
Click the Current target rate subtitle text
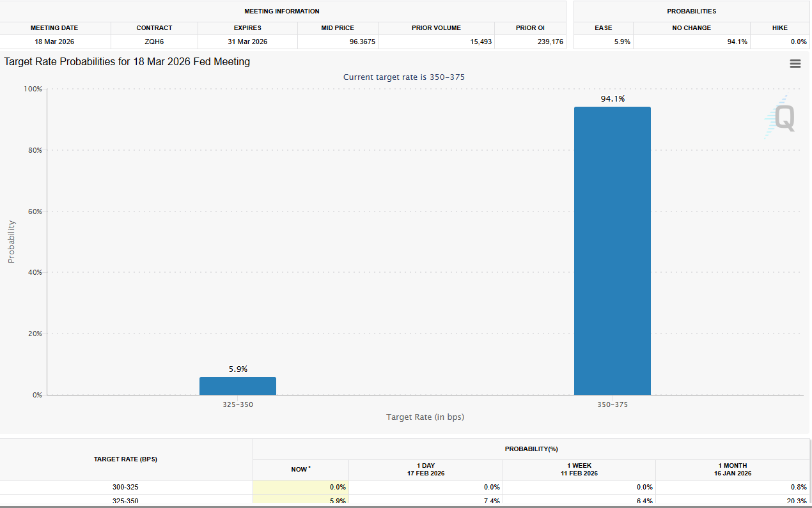coord(404,77)
